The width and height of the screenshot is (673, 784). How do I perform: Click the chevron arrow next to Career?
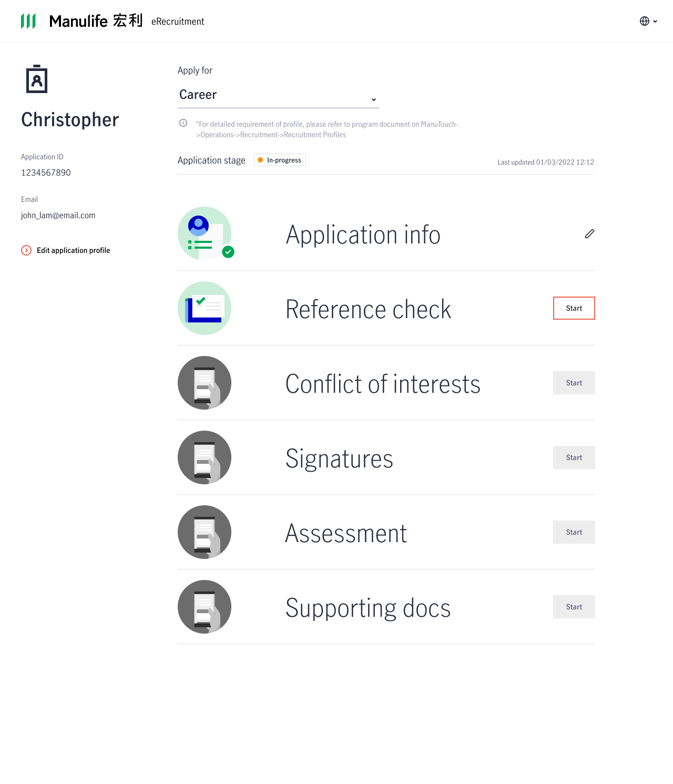pos(374,99)
